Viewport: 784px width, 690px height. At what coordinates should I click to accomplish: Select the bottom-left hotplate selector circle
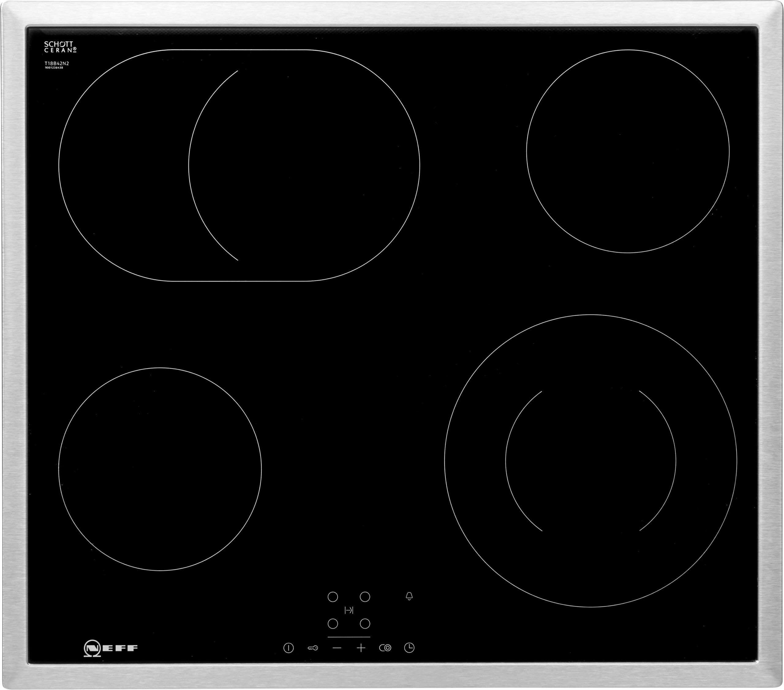pyautogui.click(x=333, y=624)
